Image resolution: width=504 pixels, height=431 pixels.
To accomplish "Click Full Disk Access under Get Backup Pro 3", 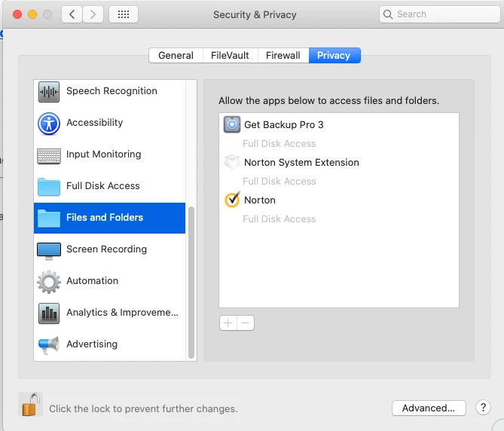I will 279,144.
